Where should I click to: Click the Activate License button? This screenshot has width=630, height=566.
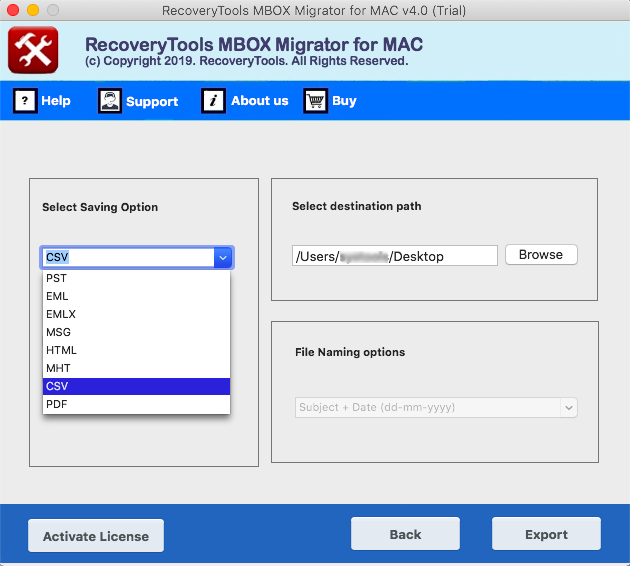[x=96, y=535]
